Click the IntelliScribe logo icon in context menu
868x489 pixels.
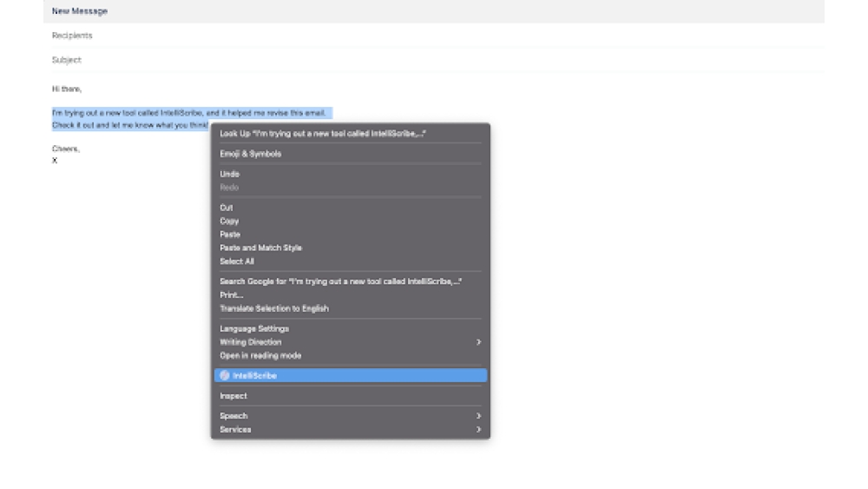click(224, 375)
